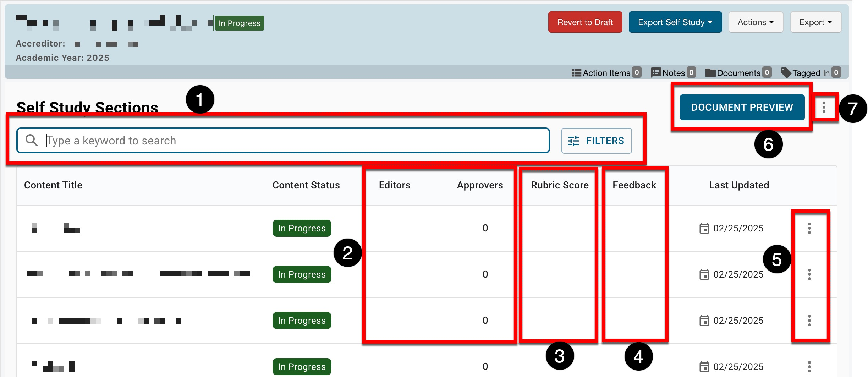Open the Export Self Study dropdown

point(675,22)
